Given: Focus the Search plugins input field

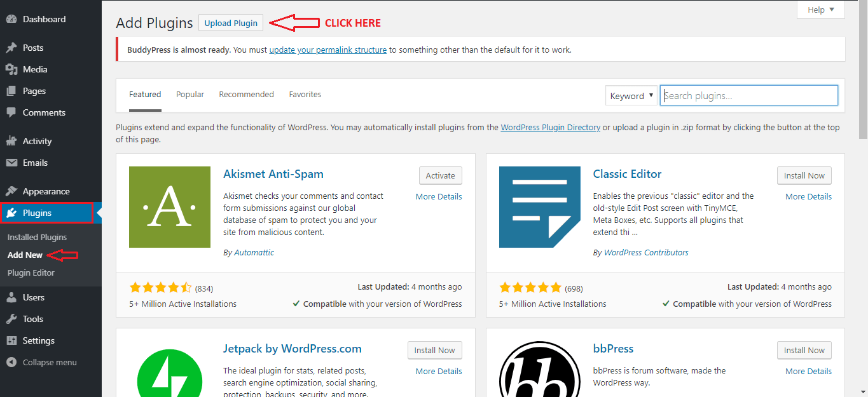Looking at the screenshot, I should click(x=749, y=96).
